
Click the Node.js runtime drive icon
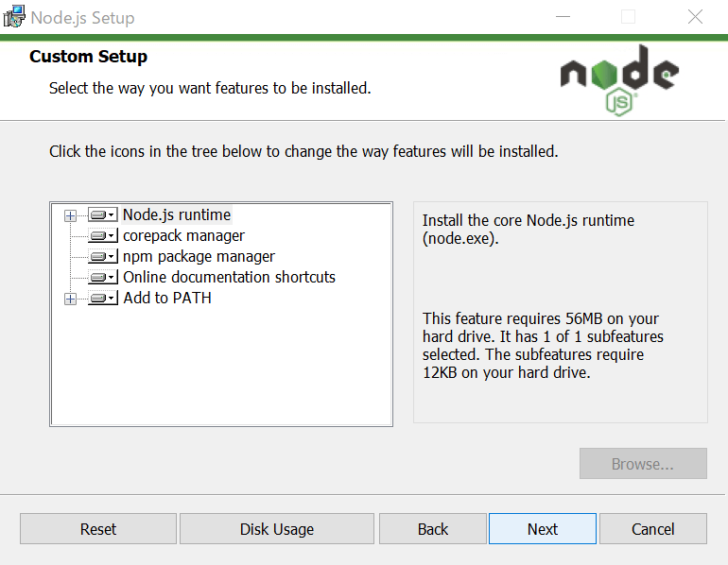(x=102, y=215)
